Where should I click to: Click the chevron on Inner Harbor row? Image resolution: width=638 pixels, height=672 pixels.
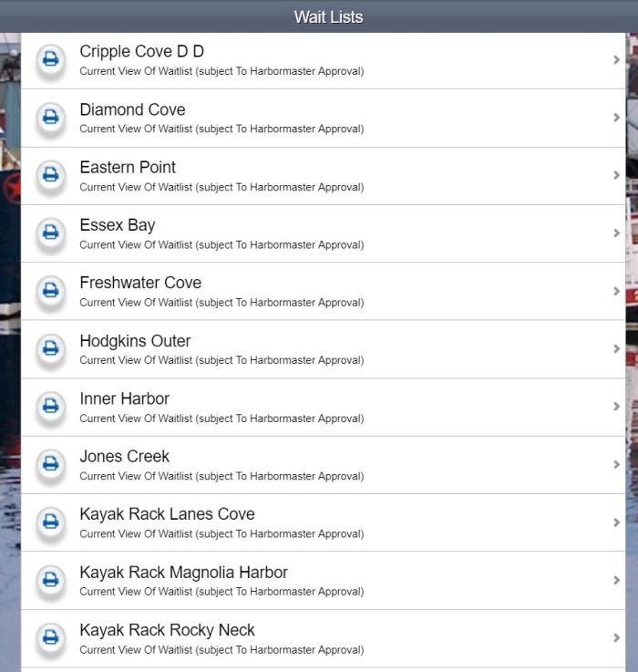[617, 407]
